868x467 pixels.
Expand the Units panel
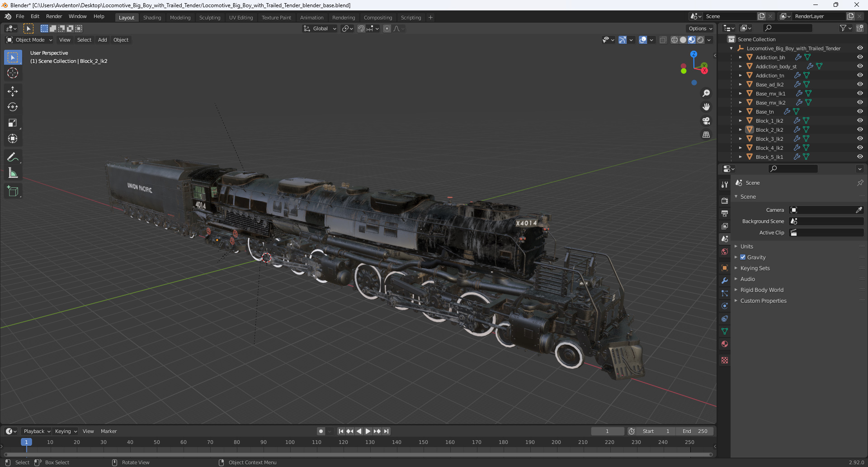point(746,246)
